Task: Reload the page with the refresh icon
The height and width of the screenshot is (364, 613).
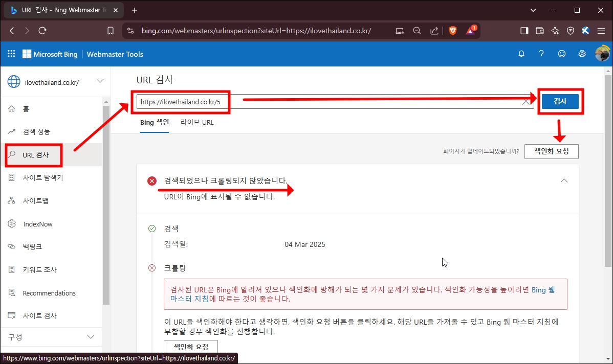Action: [42, 30]
